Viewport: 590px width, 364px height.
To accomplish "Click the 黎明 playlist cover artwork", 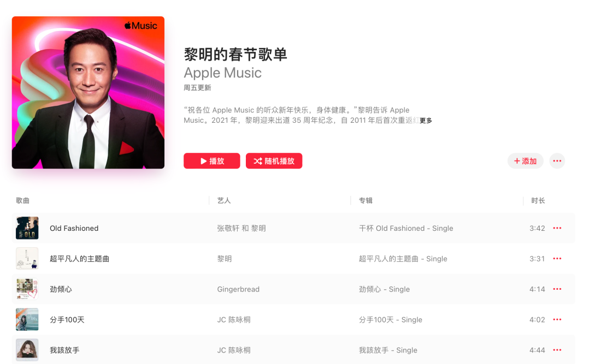I will tap(88, 93).
